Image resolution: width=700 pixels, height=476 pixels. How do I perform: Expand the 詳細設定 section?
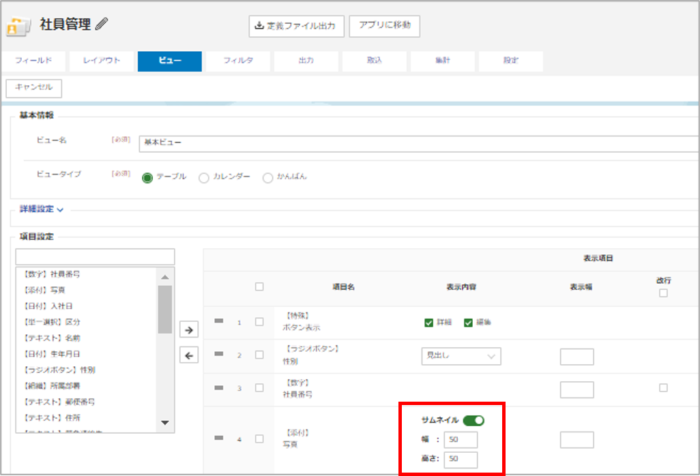coord(42,209)
